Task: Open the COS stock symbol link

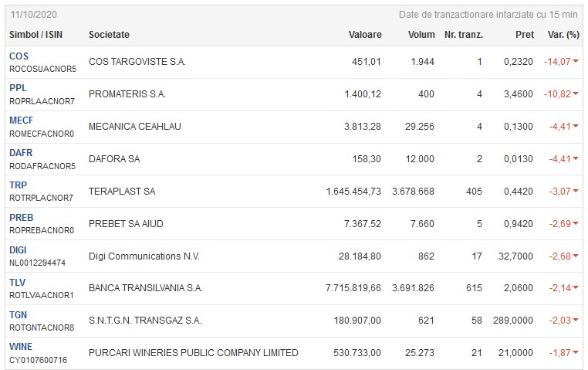Action: pos(19,56)
